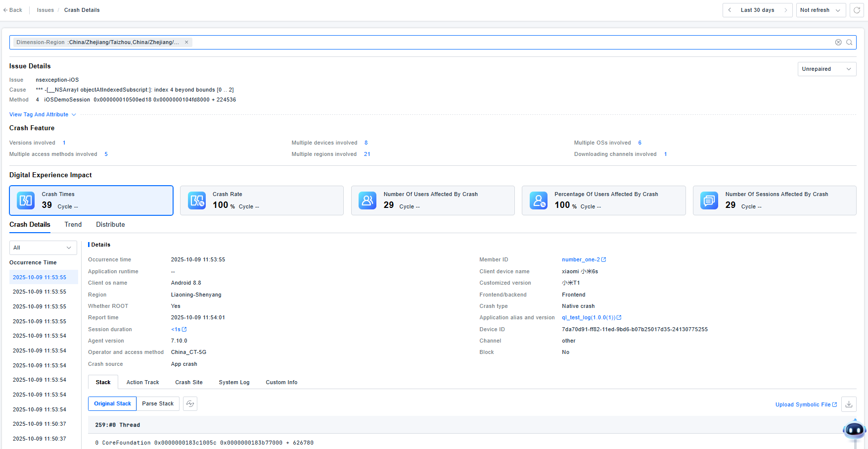The width and height of the screenshot is (868, 449).
Task: Click the stack switch icon beside Parse Stack
Action: pyautogui.click(x=190, y=404)
